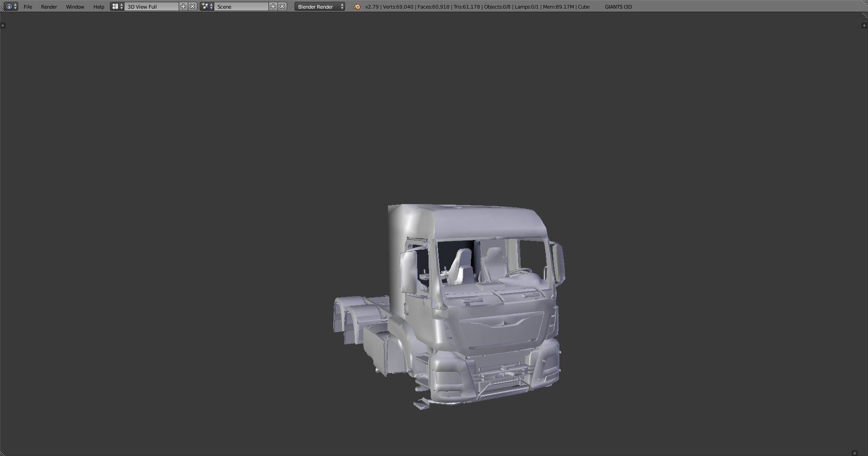Delete the current scene
The height and width of the screenshot is (456, 868).
point(282,6)
